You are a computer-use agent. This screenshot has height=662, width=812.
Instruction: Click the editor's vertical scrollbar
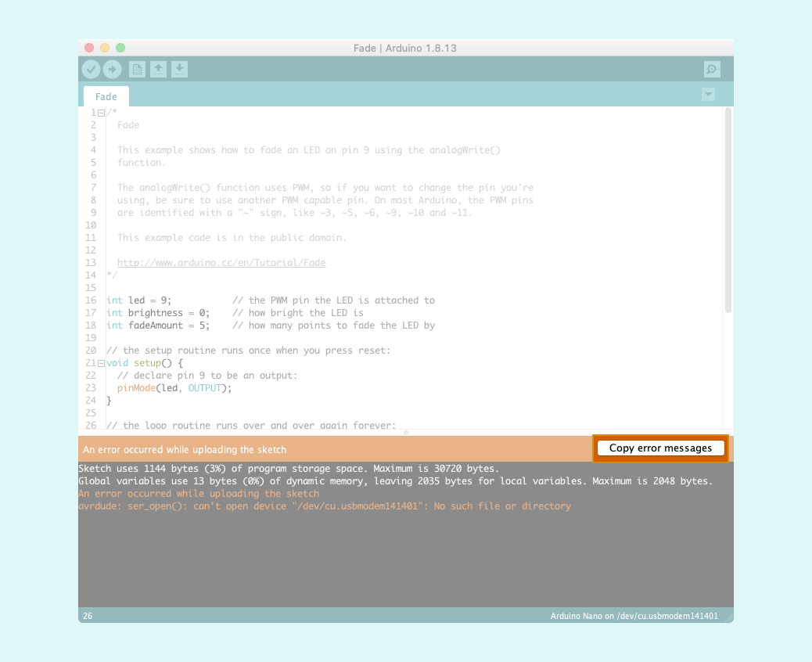click(728, 211)
